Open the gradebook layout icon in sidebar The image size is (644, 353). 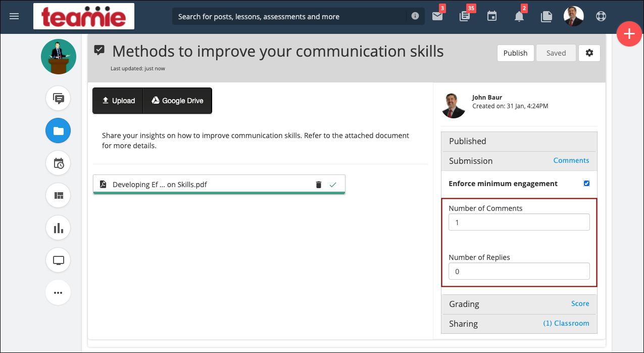click(58, 196)
